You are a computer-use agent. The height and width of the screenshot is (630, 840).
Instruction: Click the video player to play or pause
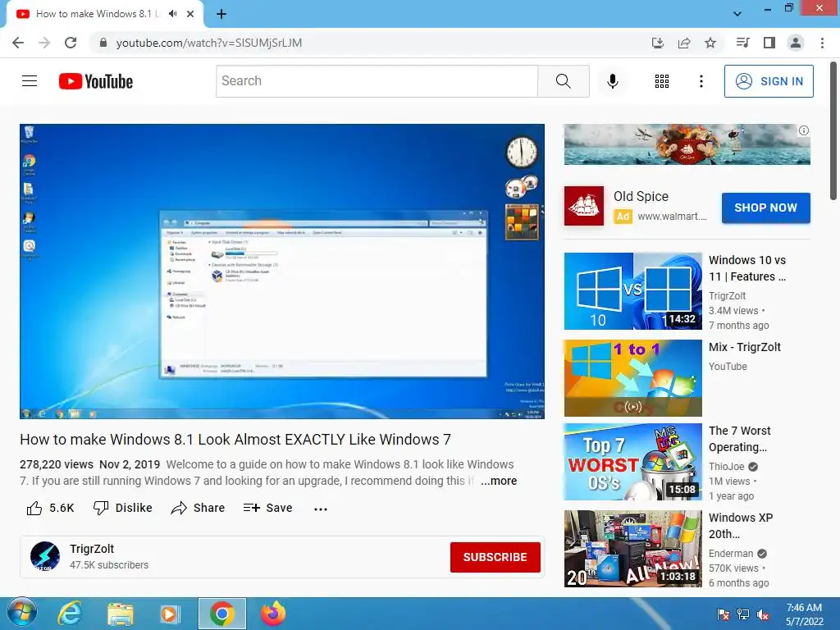(282, 272)
